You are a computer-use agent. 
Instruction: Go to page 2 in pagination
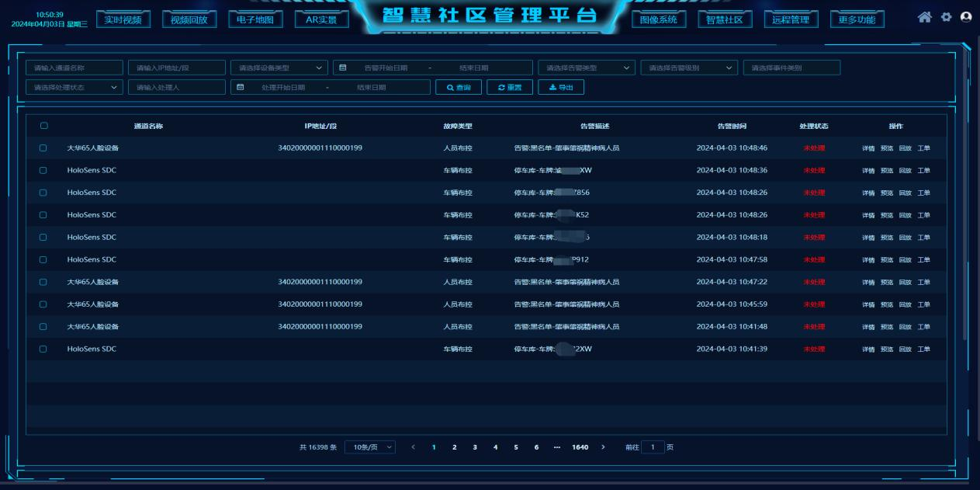454,447
